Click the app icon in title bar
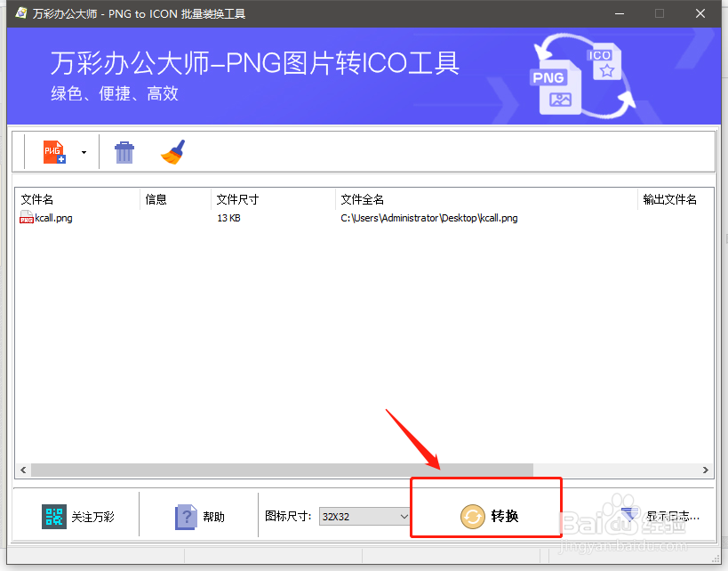 click(x=21, y=13)
